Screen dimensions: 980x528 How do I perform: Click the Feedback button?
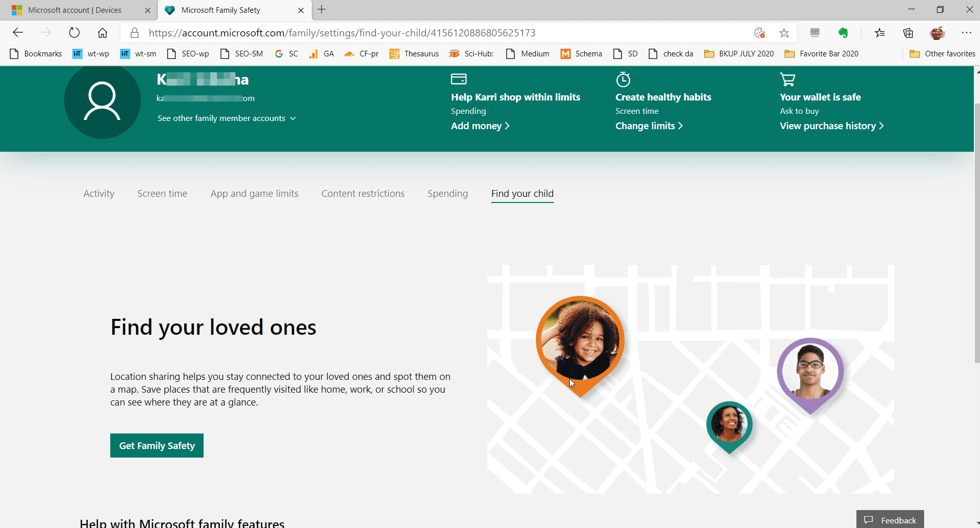(x=890, y=519)
